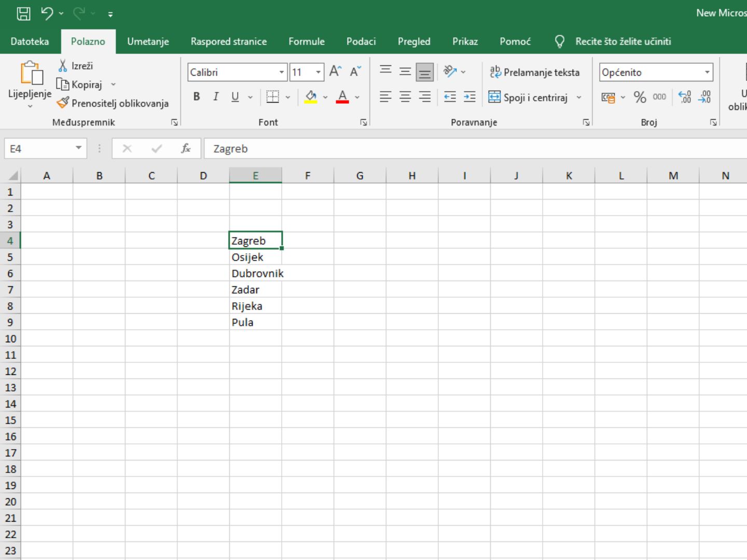Viewport: 747px width, 560px height.
Task: Toggle middle vertical alignment
Action: [x=405, y=71]
